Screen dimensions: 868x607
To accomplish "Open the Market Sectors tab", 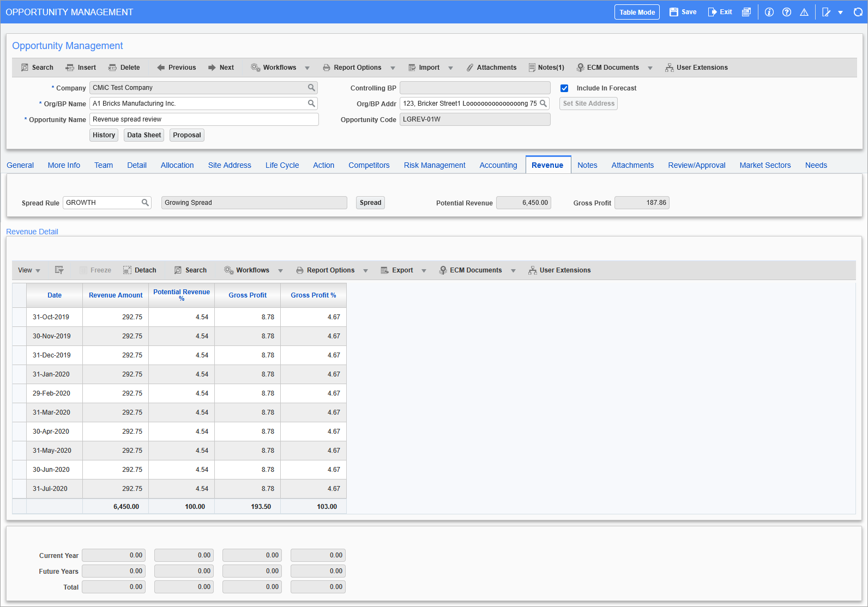I will (x=765, y=165).
